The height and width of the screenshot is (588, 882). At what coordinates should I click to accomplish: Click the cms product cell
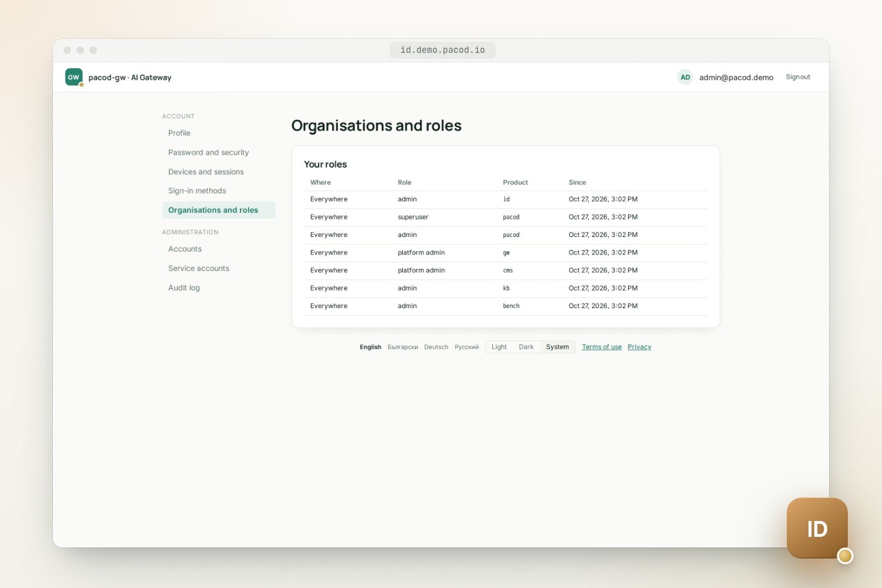[x=508, y=270]
